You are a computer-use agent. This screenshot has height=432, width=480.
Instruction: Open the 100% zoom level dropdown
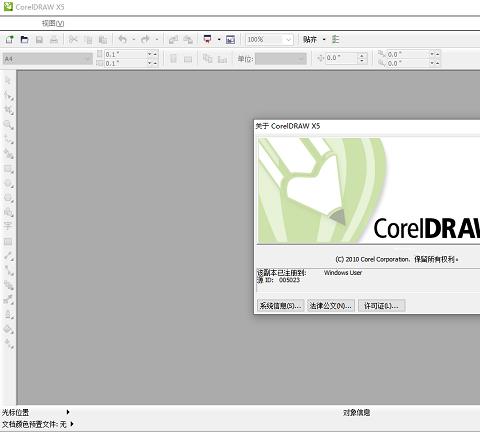pos(288,40)
